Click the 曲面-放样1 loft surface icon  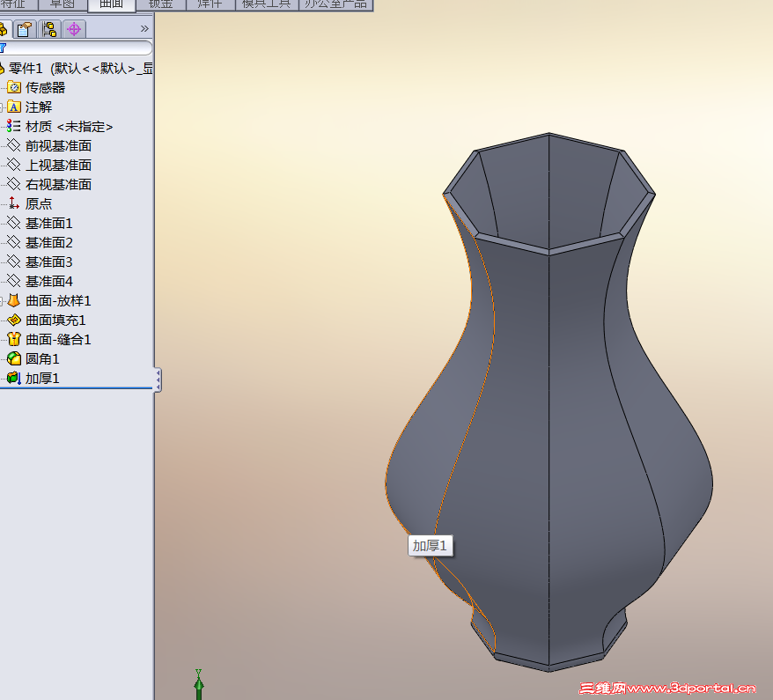(x=14, y=300)
